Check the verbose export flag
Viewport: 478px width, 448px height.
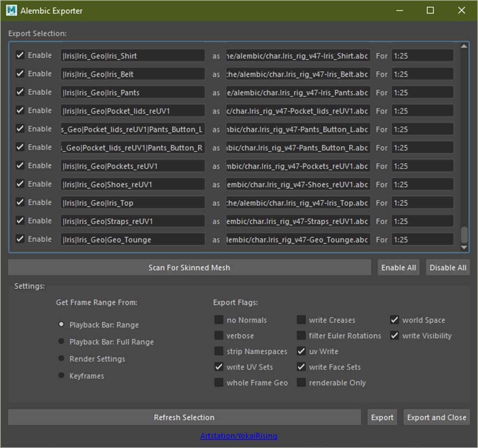[219, 335]
